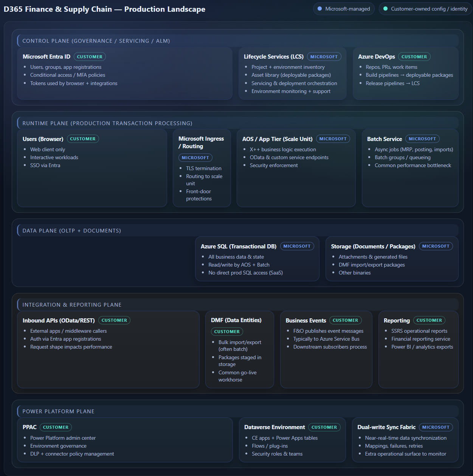Click the MICROSOFT badge on Azure SQL card

point(297,246)
